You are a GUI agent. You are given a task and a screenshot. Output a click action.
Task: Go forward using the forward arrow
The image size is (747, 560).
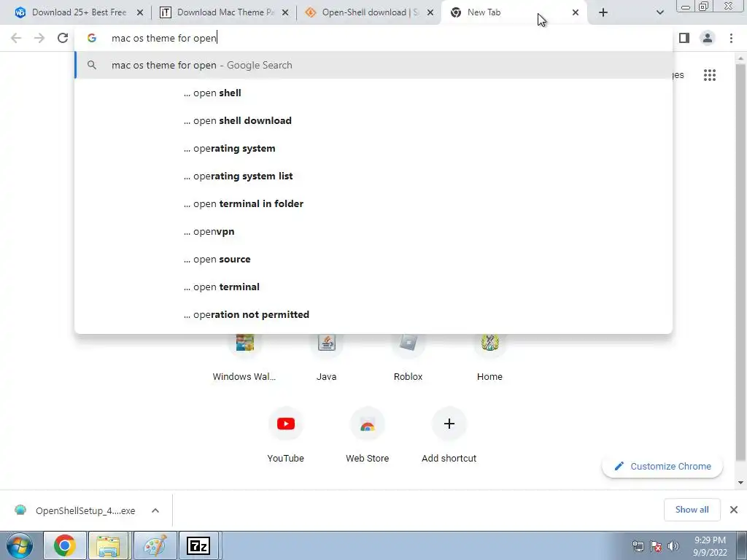point(39,38)
